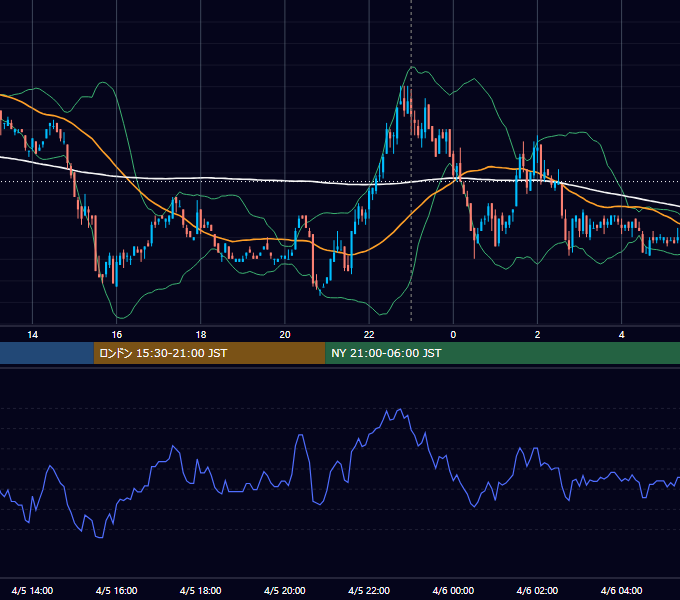The image size is (680, 600).
Task: Click the 4/6 04:00 date label
Action: click(621, 590)
